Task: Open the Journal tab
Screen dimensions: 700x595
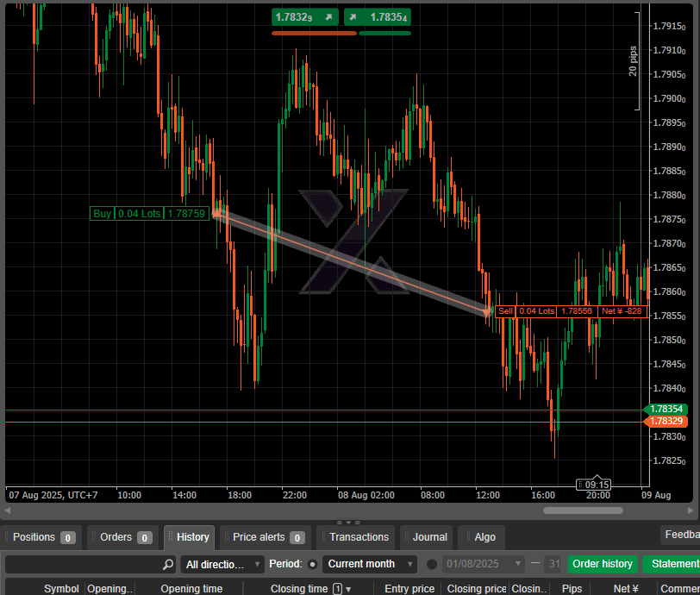Action: coord(427,537)
